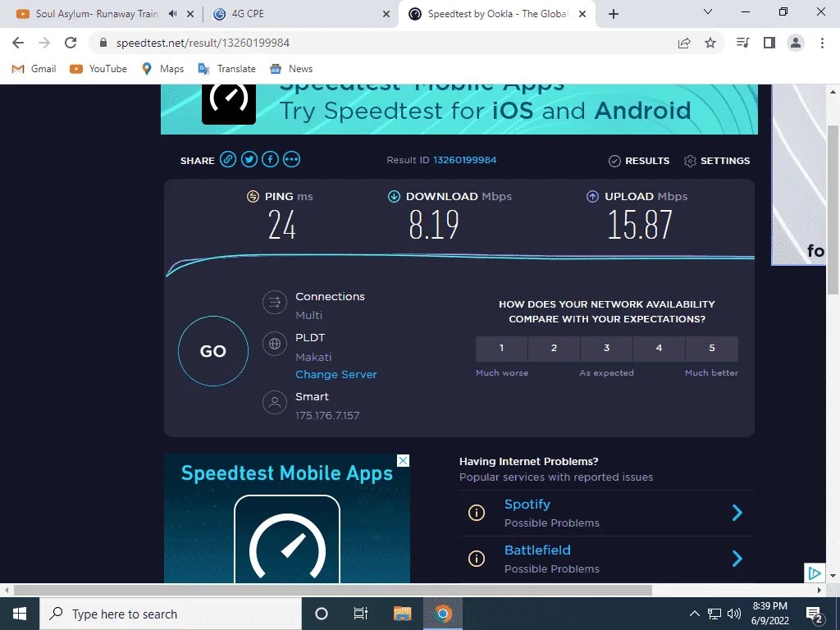Go back to previous page
This screenshot has width=840, height=630.
(x=18, y=43)
